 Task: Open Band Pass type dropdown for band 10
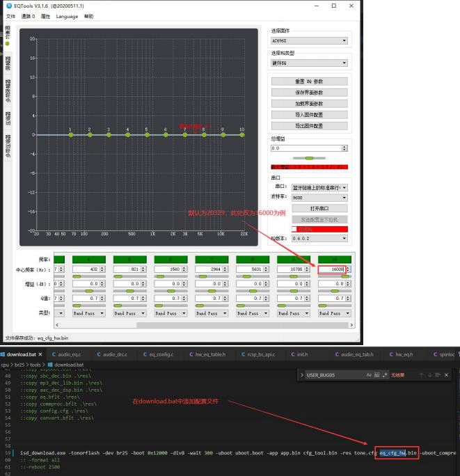[335, 313]
